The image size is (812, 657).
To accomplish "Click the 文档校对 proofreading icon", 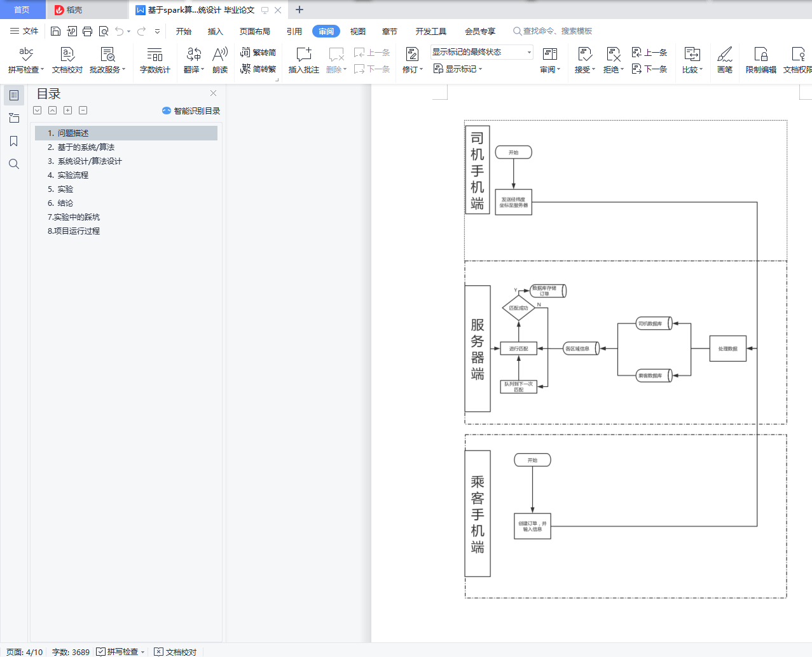I will [67, 54].
